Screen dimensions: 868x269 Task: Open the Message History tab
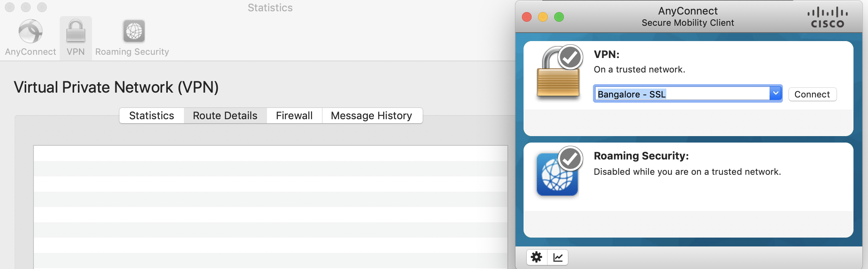371,116
